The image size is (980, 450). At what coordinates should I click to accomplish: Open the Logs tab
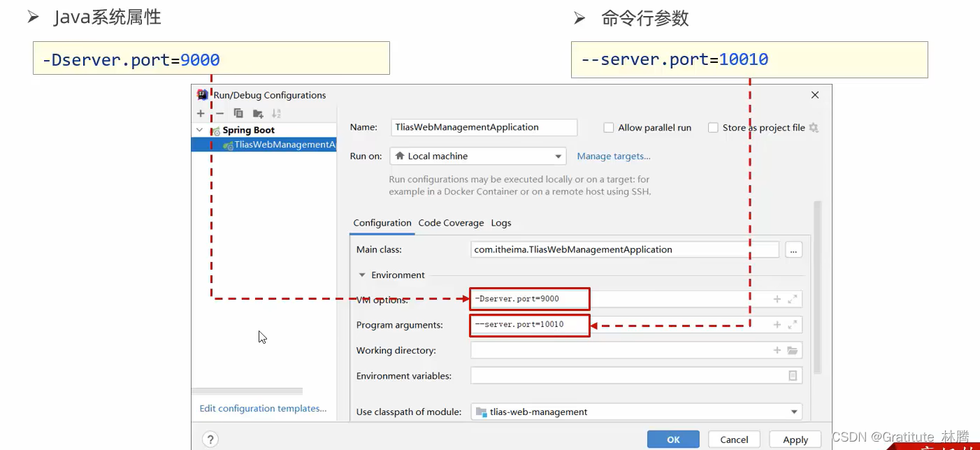click(501, 222)
